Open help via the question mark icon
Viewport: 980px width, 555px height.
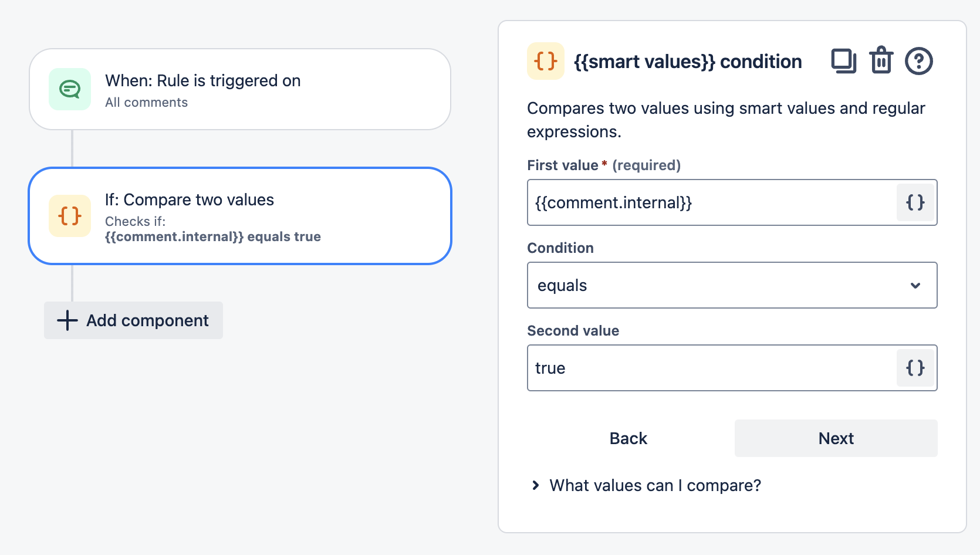click(918, 61)
